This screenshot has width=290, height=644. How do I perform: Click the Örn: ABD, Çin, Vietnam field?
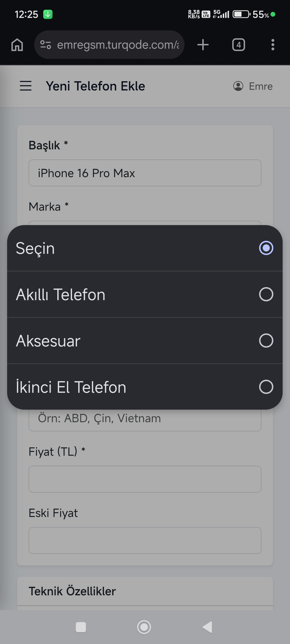coord(145,420)
